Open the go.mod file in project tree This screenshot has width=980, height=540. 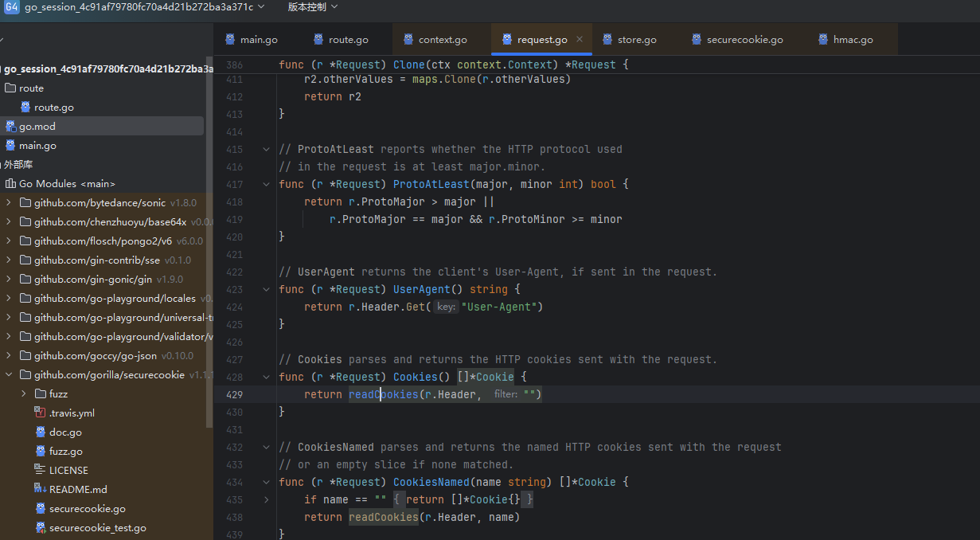pyautogui.click(x=37, y=127)
